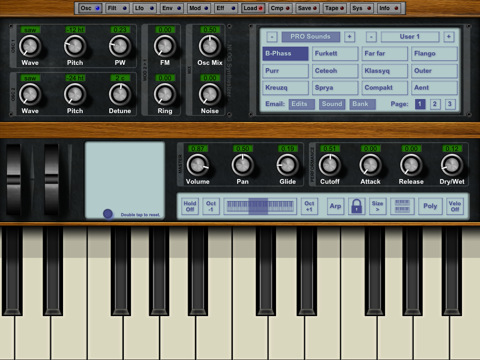Toggle the Poly mode button
Viewport: 480px width, 360px height.
430,206
